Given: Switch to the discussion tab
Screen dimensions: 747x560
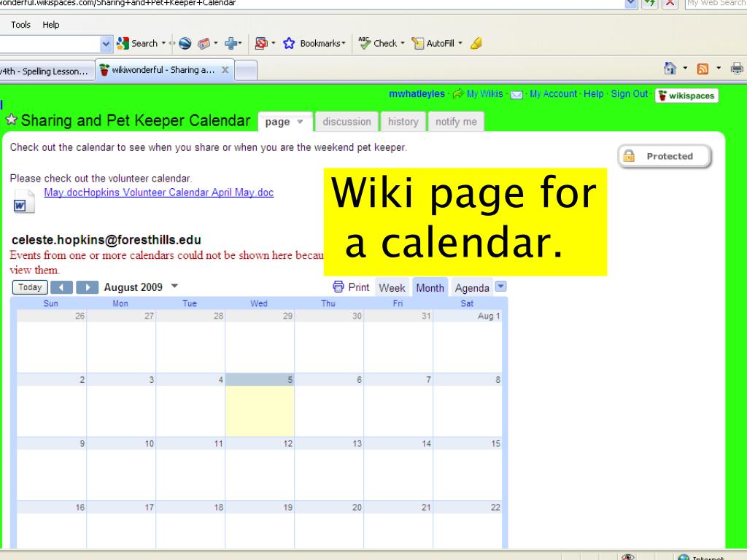Looking at the screenshot, I should 347,122.
